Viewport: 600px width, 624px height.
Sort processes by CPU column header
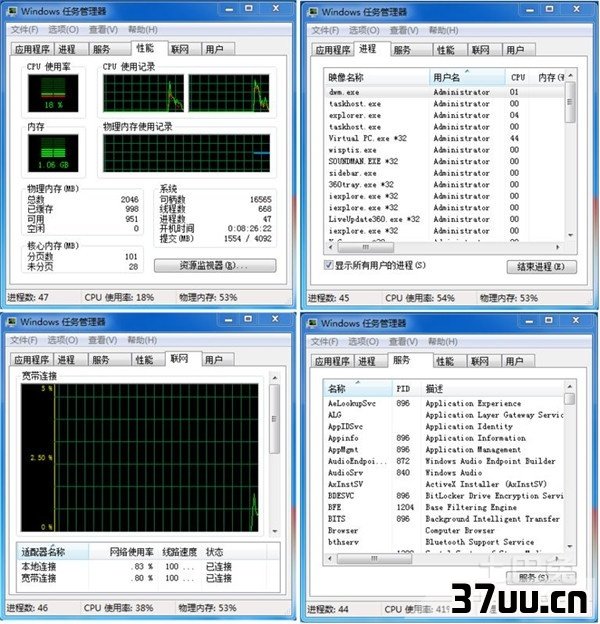[x=518, y=78]
